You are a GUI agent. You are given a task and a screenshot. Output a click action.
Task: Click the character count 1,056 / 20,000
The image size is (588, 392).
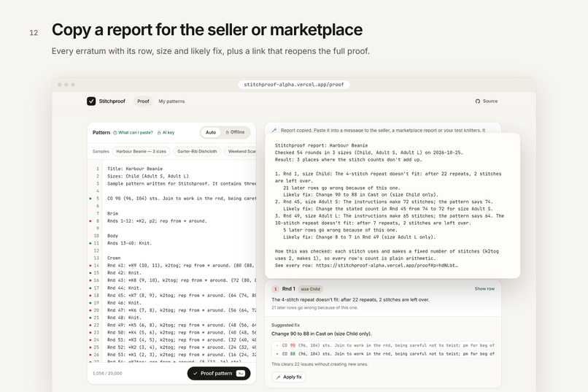click(x=107, y=373)
